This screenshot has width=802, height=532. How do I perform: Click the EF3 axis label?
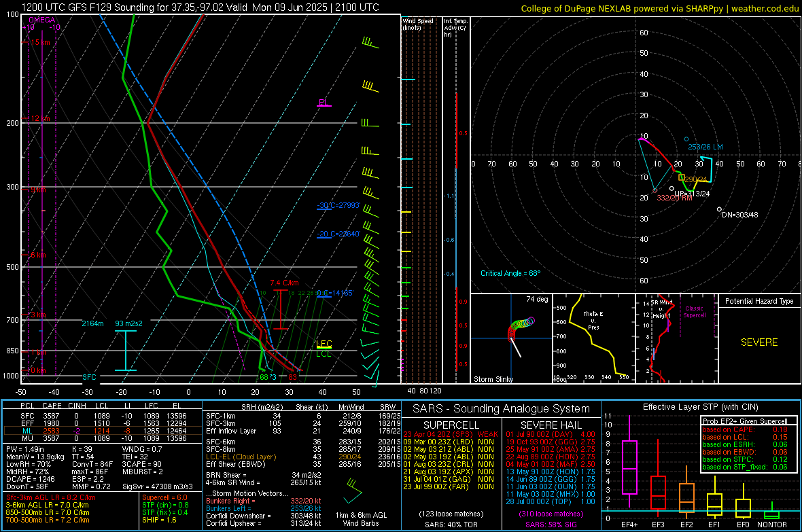point(658,525)
